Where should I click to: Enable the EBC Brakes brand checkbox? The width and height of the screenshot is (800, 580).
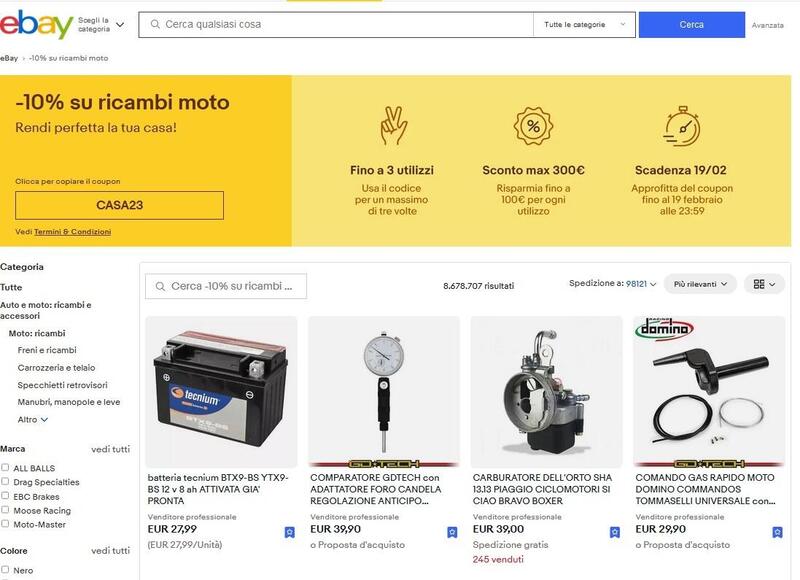5,495
